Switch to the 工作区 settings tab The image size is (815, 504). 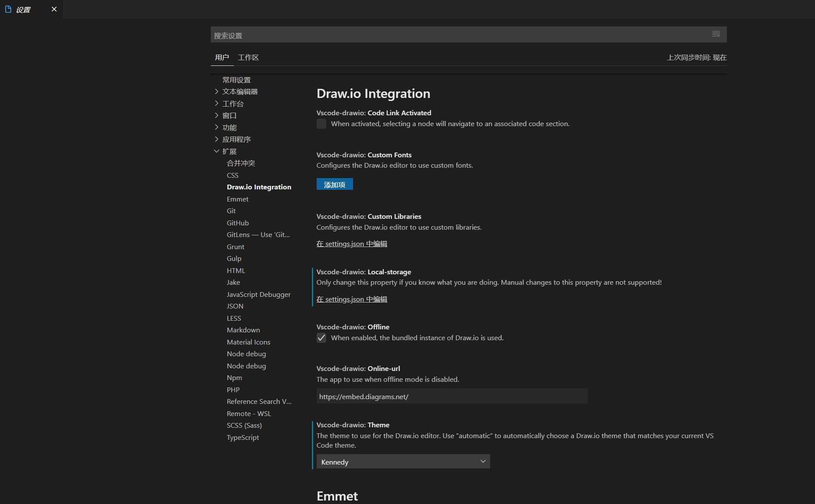pos(248,57)
